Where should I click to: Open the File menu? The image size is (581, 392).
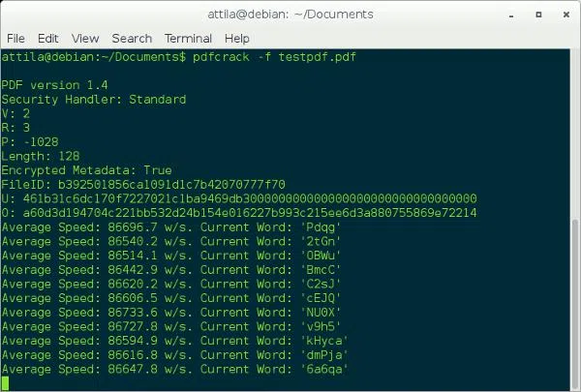15,38
